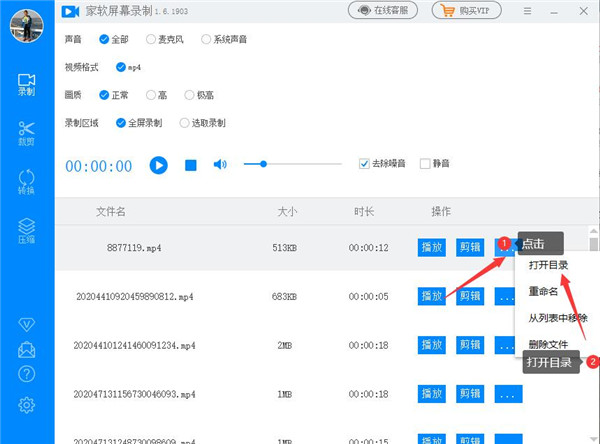Screen dimensions: 600x444
Task: Click 剪辑 for 8877119.mp4
Action: 470,247
